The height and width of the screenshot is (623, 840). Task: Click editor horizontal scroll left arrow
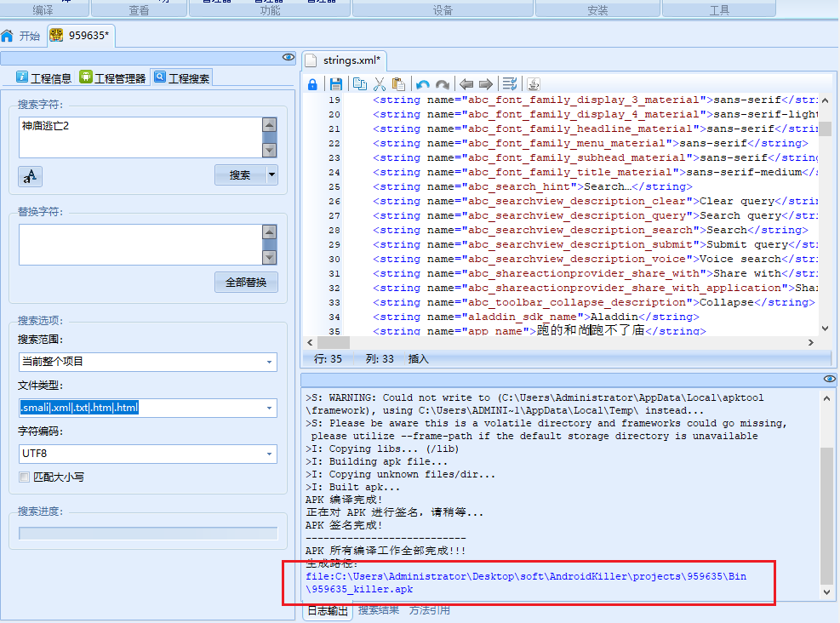[310, 342]
